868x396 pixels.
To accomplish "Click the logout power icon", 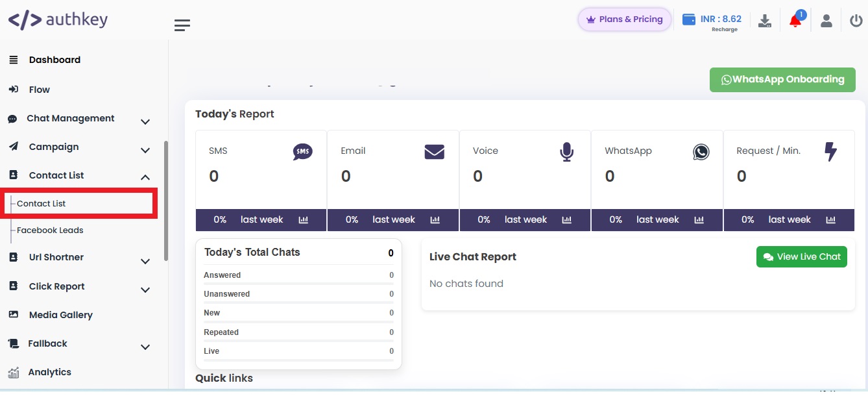I will (856, 20).
